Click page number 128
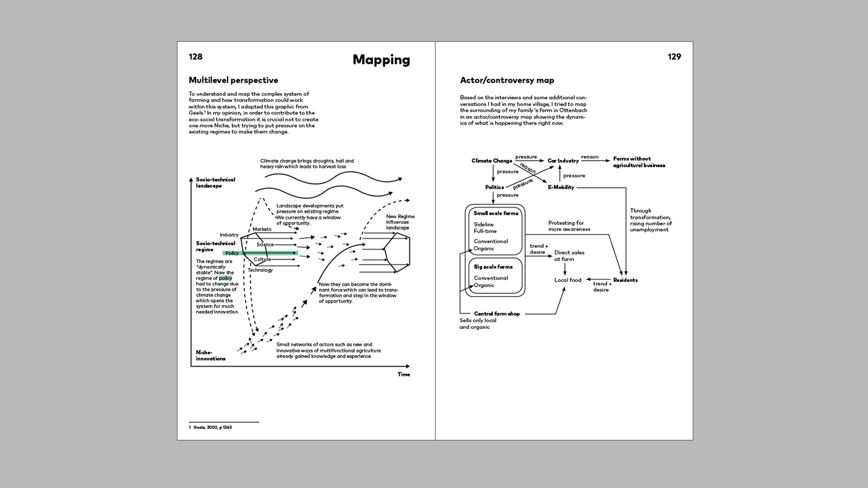The image size is (868, 488). pos(195,56)
